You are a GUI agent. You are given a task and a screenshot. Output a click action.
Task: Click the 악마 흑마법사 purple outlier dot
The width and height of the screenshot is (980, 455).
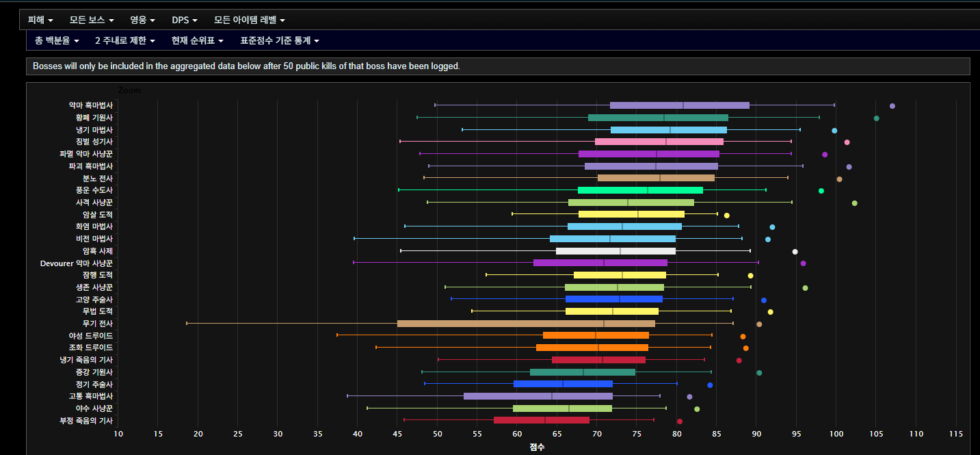coord(892,106)
